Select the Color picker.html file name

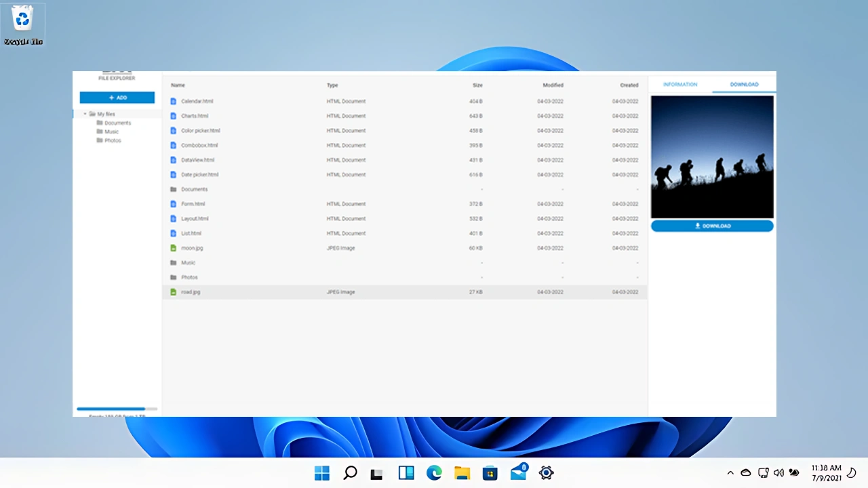click(201, 131)
